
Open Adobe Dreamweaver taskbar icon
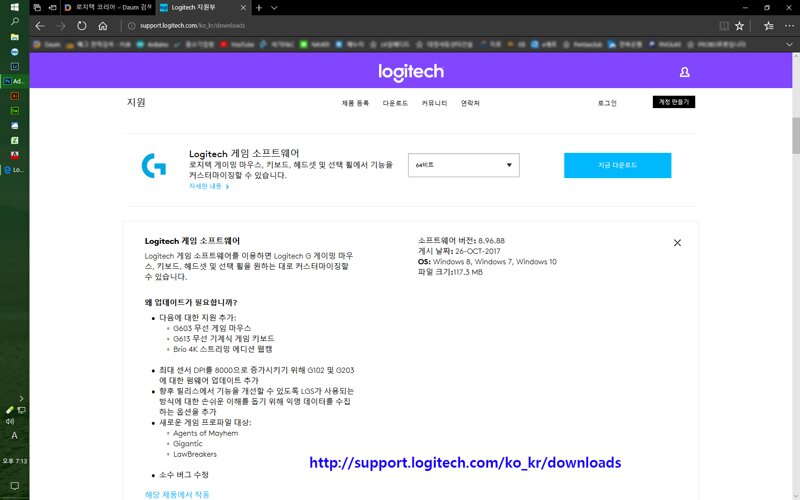(x=15, y=111)
